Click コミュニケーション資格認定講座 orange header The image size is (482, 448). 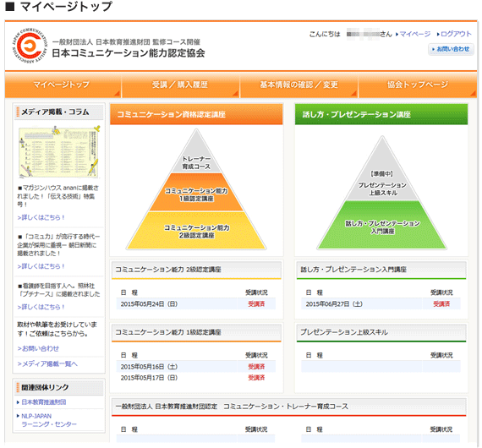pyautogui.click(x=196, y=114)
